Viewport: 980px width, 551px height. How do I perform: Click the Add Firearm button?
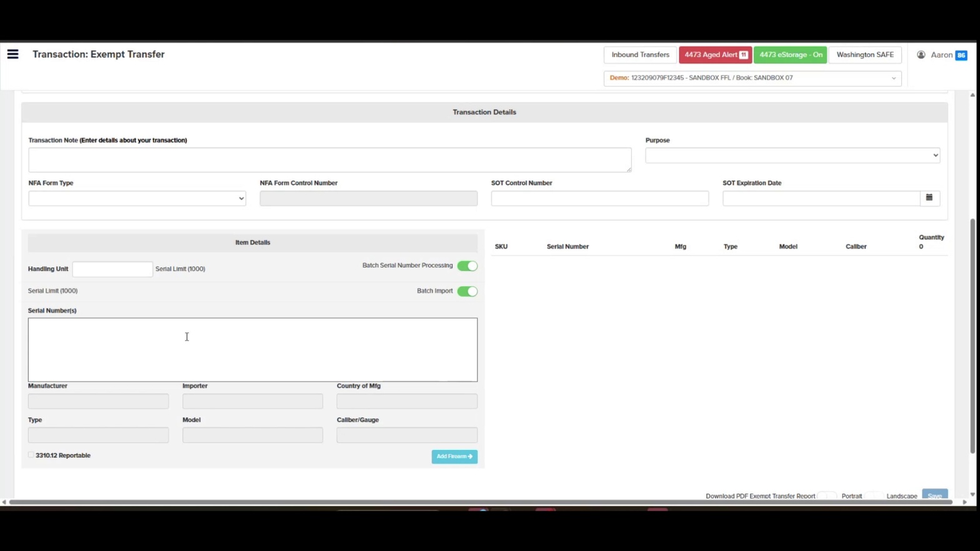coord(454,457)
